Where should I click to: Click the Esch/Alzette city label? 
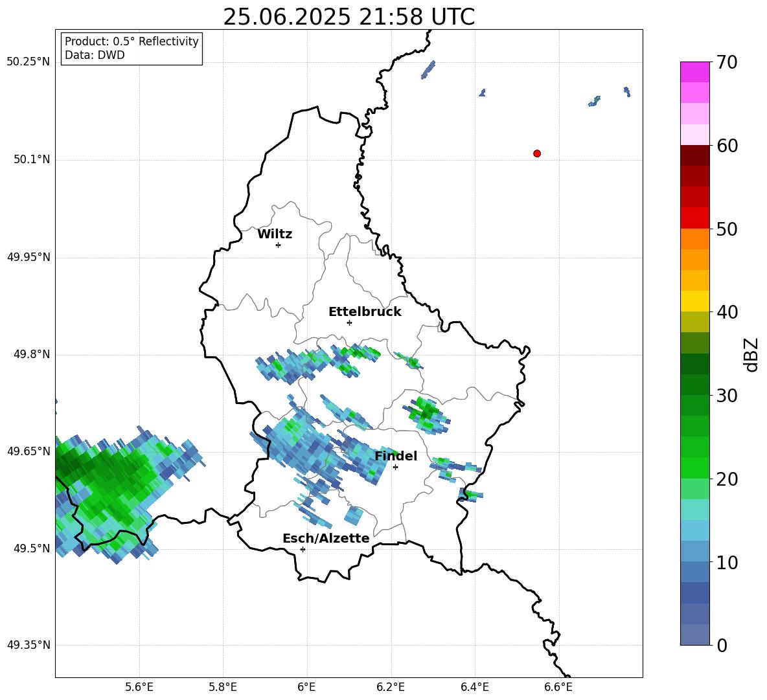(326, 539)
